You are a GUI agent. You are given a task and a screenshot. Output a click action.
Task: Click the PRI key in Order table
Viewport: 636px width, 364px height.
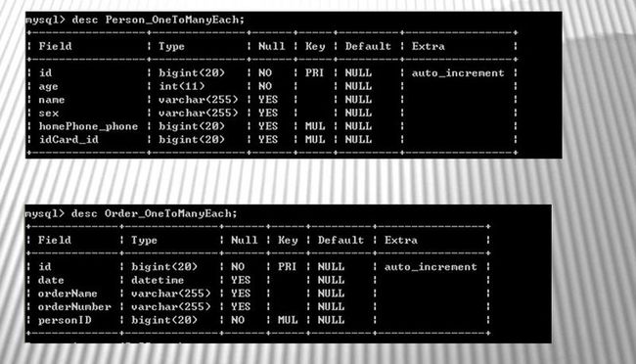click(x=287, y=266)
